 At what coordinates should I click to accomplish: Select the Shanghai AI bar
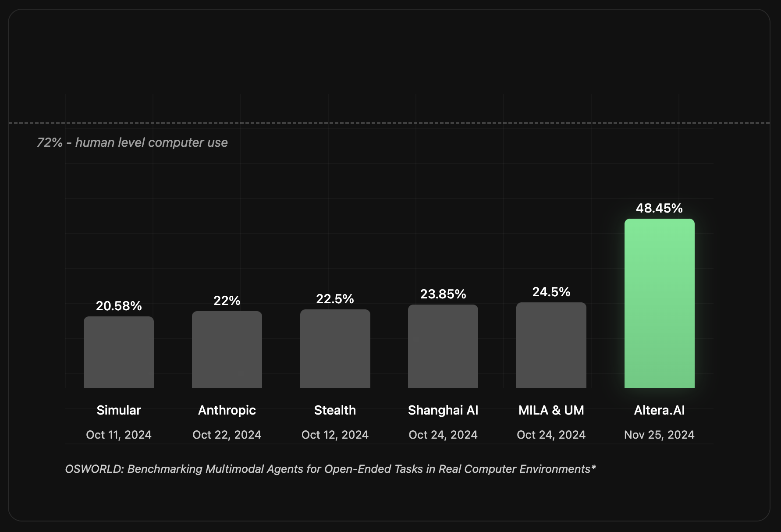click(443, 346)
